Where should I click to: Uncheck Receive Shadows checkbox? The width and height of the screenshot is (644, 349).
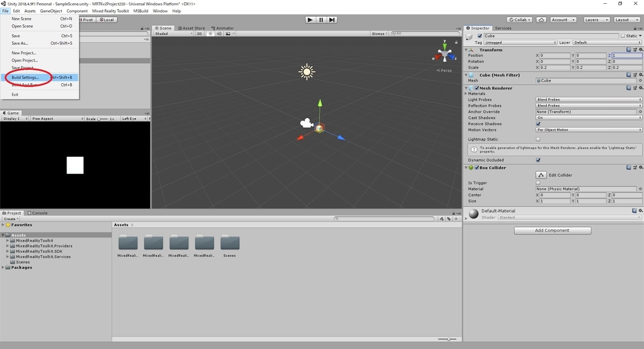pyautogui.click(x=538, y=124)
